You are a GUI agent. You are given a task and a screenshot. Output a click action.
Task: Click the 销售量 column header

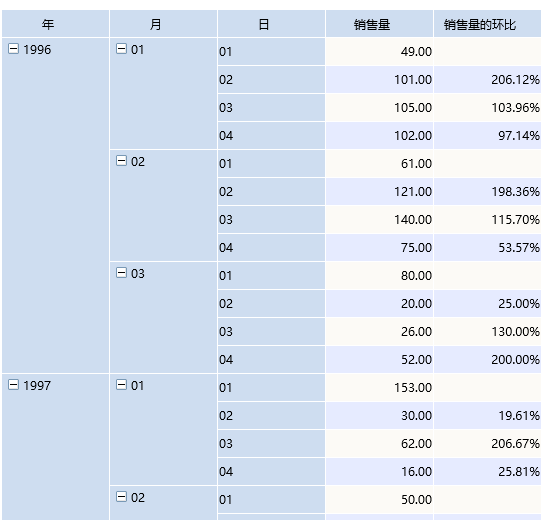coord(380,24)
